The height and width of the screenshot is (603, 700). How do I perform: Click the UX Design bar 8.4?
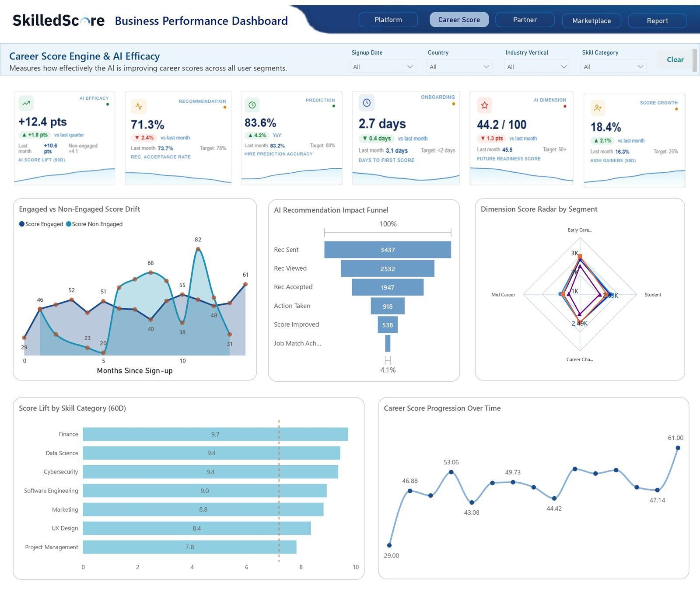click(197, 528)
